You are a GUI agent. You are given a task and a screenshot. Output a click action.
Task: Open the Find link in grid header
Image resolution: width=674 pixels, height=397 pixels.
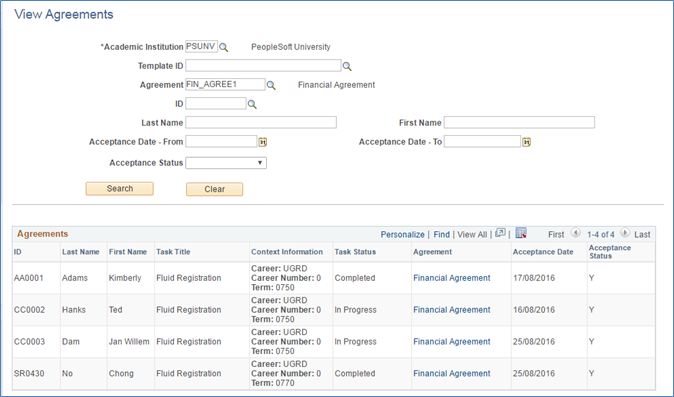tap(441, 235)
